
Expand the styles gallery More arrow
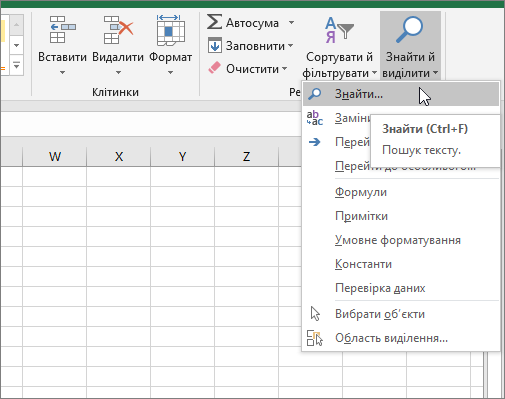coord(16,65)
